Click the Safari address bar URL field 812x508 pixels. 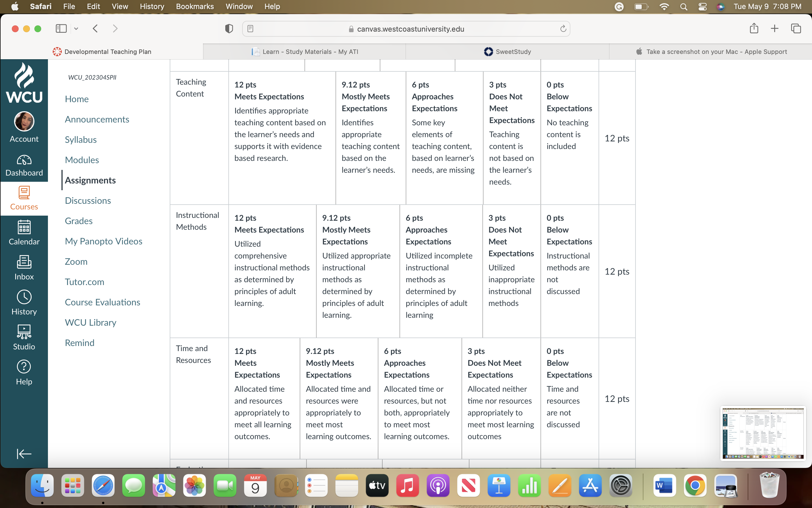point(406,29)
